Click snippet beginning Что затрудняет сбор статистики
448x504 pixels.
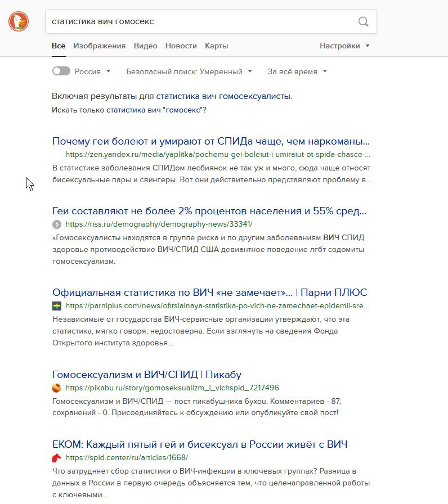click(x=211, y=483)
